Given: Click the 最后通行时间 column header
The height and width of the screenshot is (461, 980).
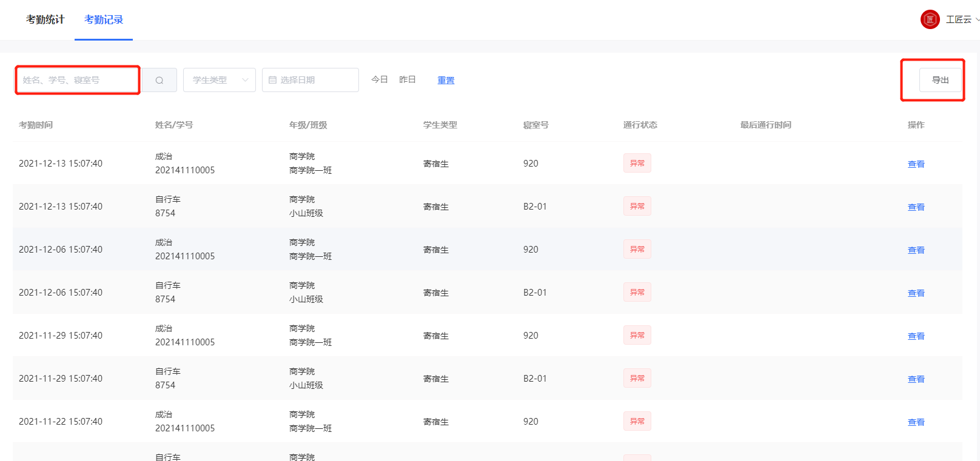Looking at the screenshot, I should [766, 125].
